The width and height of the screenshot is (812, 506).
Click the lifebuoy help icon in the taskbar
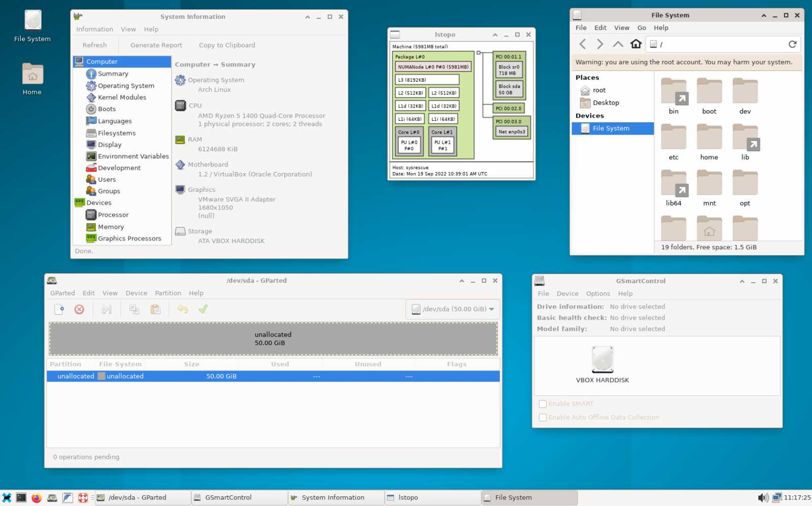pos(83,498)
